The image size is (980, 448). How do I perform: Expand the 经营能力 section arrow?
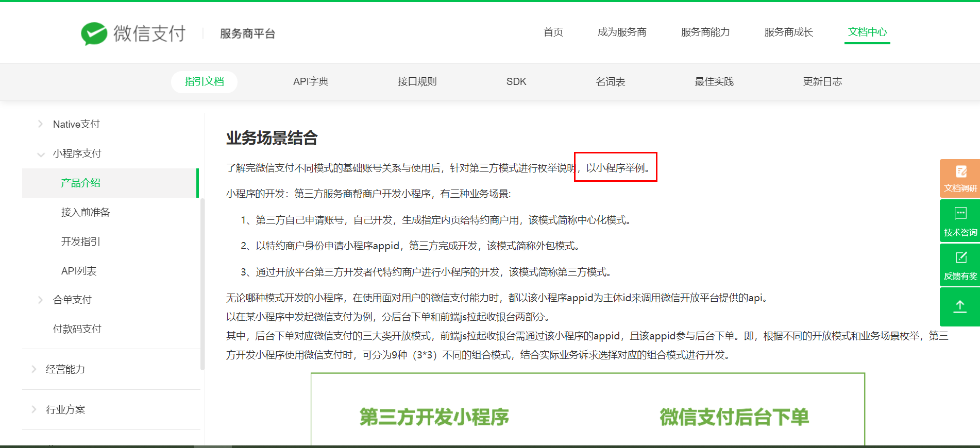(x=34, y=369)
